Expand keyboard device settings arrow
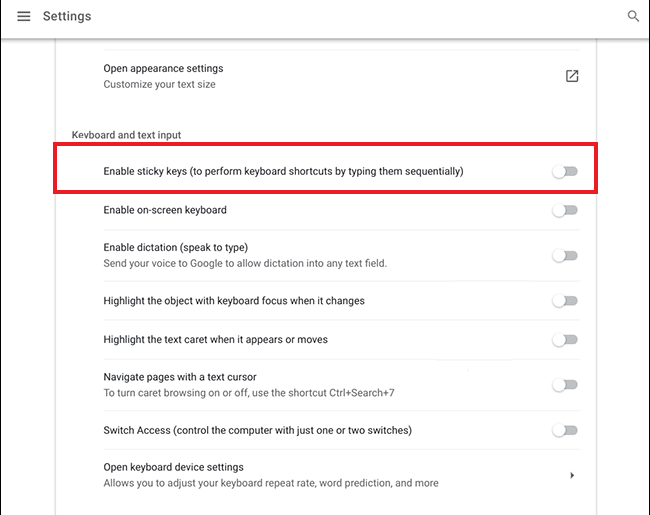 click(572, 475)
